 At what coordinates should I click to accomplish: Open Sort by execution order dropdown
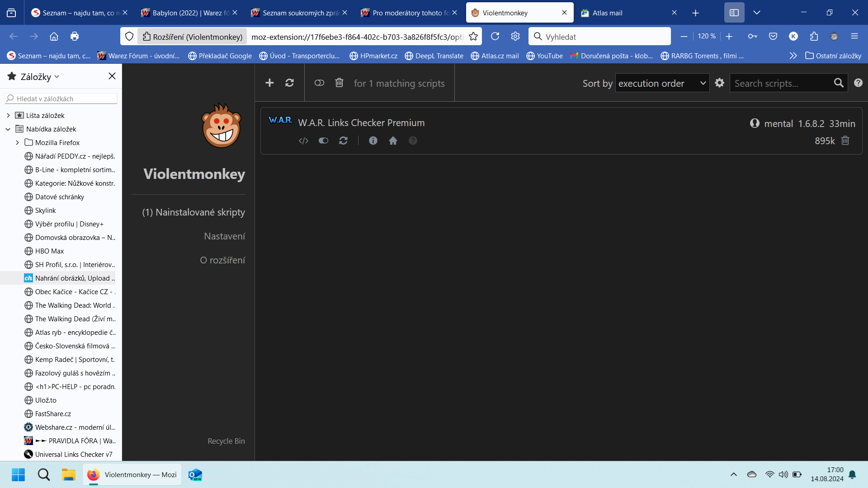coord(662,83)
